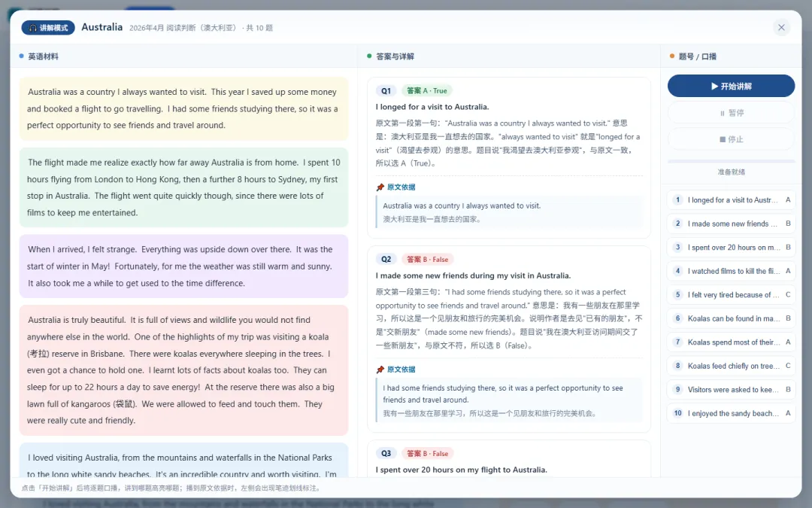812x508 pixels.
Task: Close the Australia explanation dialog
Action: pos(781,28)
